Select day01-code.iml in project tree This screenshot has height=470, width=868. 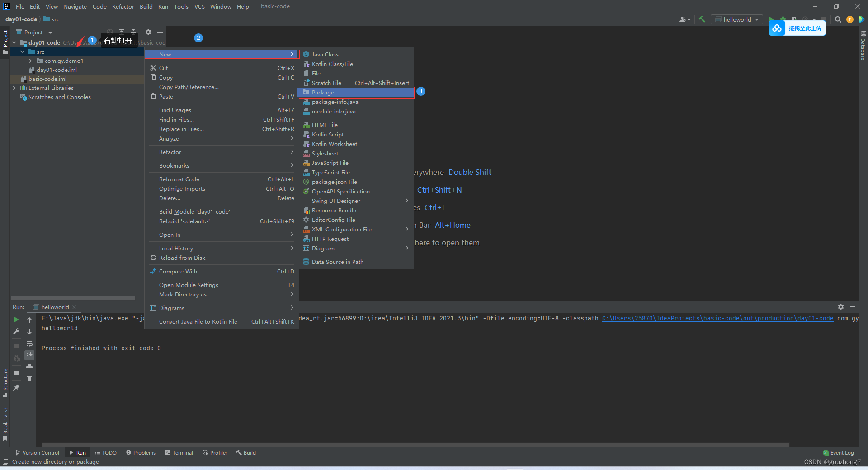tap(57, 70)
